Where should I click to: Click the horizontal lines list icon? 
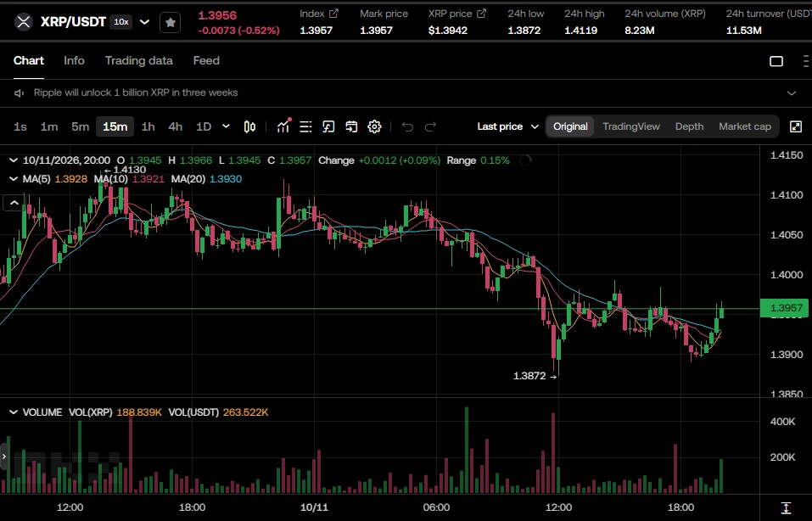(x=305, y=127)
